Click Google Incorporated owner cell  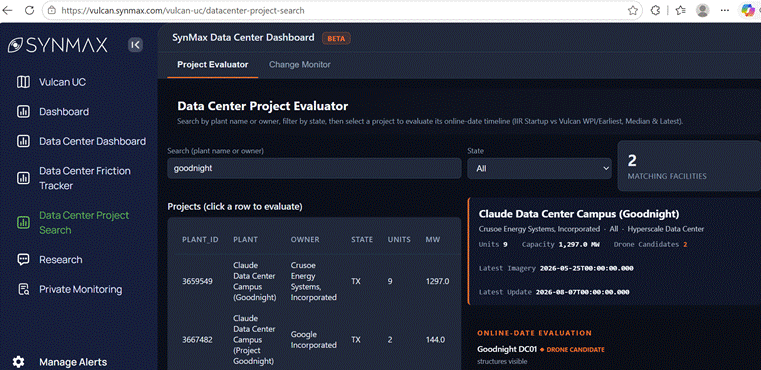(314, 340)
